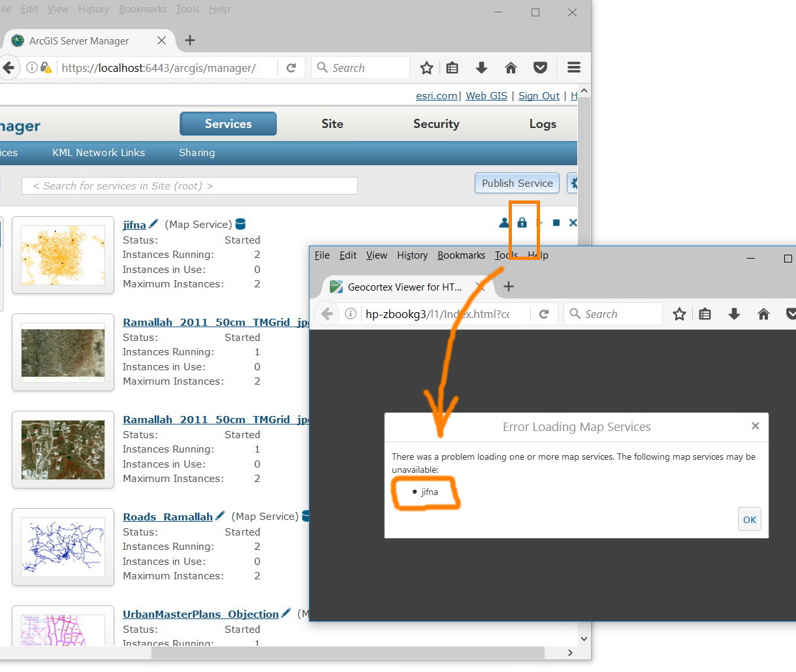Close the ArcGIS Server Manager tab

click(161, 40)
